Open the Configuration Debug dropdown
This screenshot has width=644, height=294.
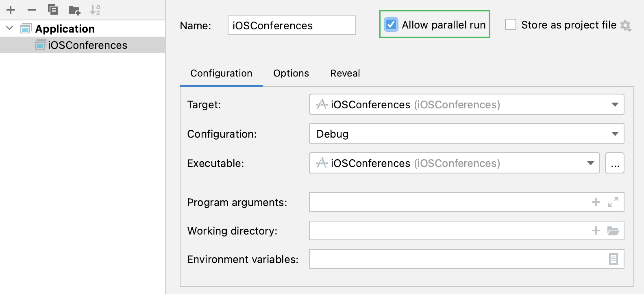click(466, 134)
